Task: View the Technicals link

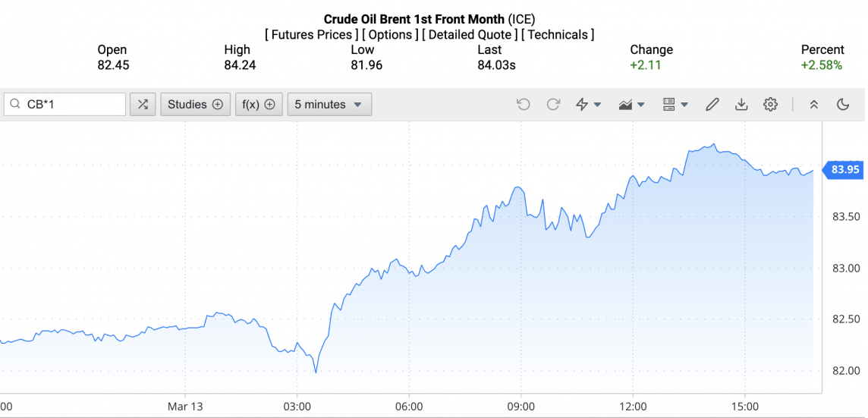Action: [560, 35]
